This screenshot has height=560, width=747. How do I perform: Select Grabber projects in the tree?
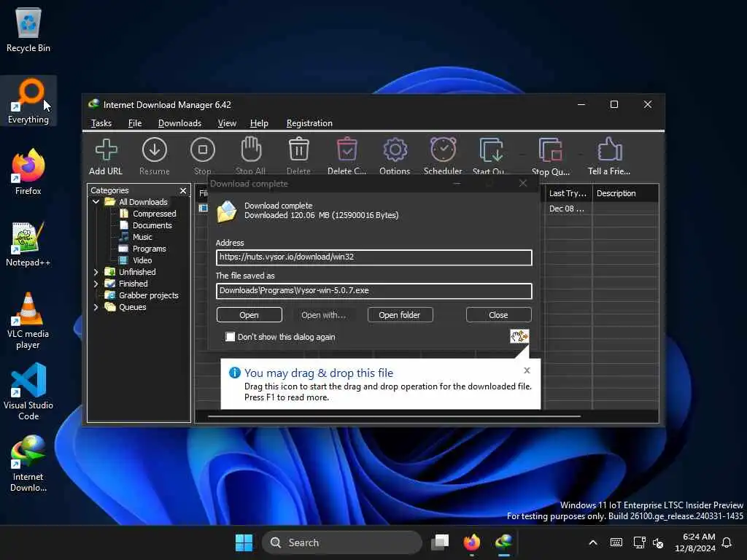pos(148,295)
